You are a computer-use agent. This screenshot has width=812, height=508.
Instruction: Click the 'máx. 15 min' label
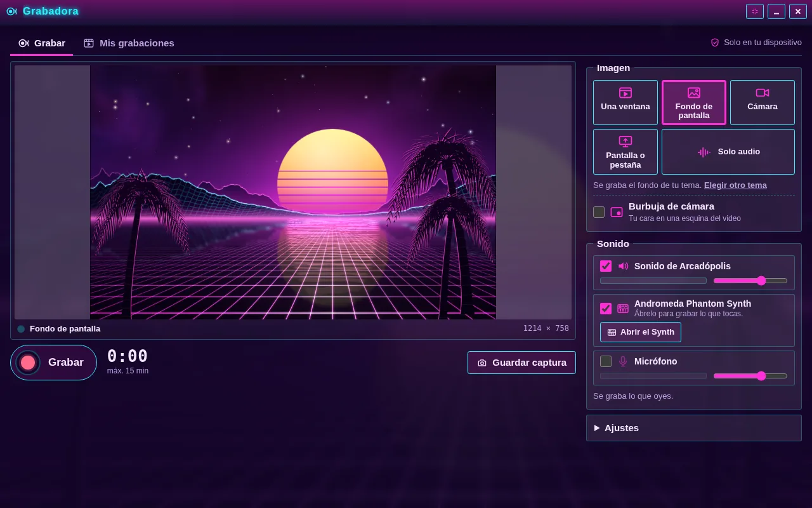click(x=128, y=371)
